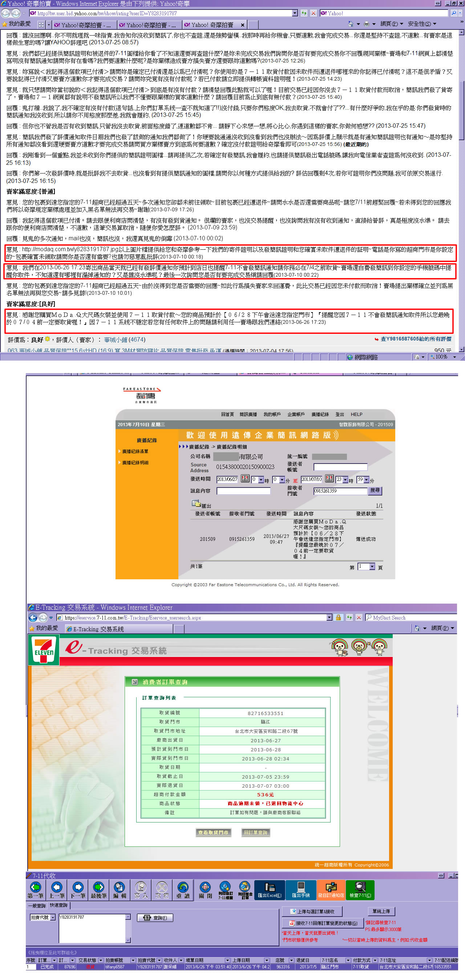The height and width of the screenshot is (980, 465).
Task: Click the 接收者門號 phone number field
Action: coord(340,491)
